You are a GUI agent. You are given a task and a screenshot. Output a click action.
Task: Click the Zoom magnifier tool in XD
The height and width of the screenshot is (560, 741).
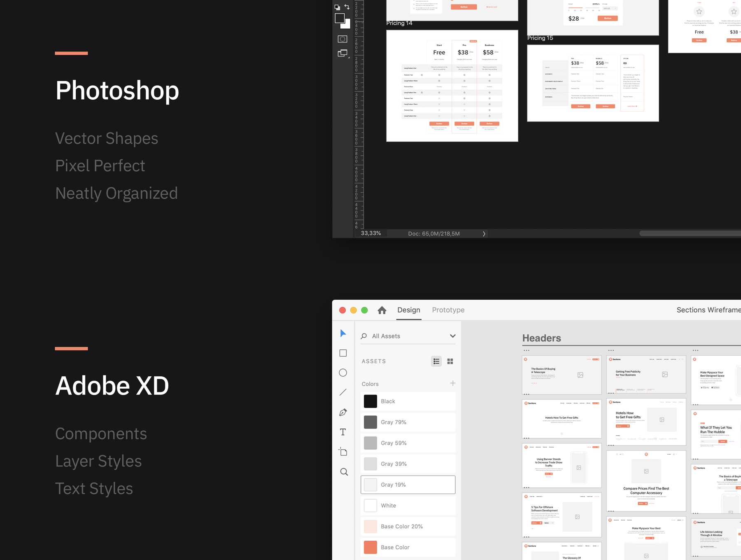(344, 472)
